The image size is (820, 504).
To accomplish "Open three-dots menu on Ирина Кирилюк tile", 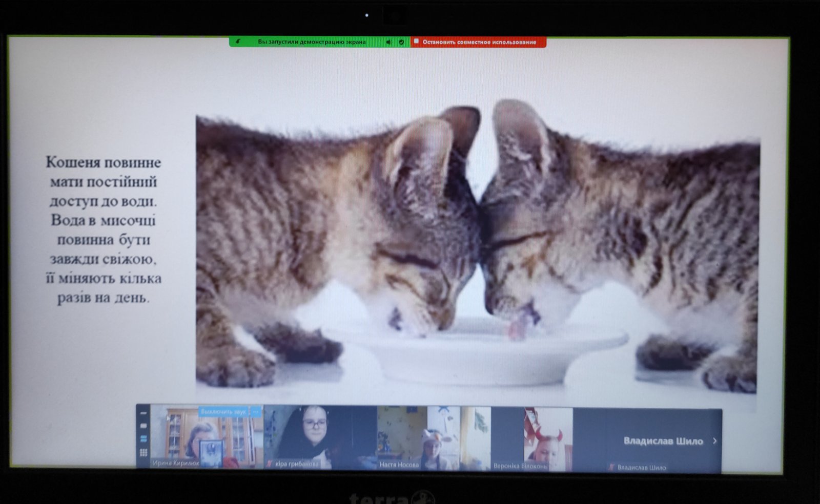I will click(x=256, y=411).
